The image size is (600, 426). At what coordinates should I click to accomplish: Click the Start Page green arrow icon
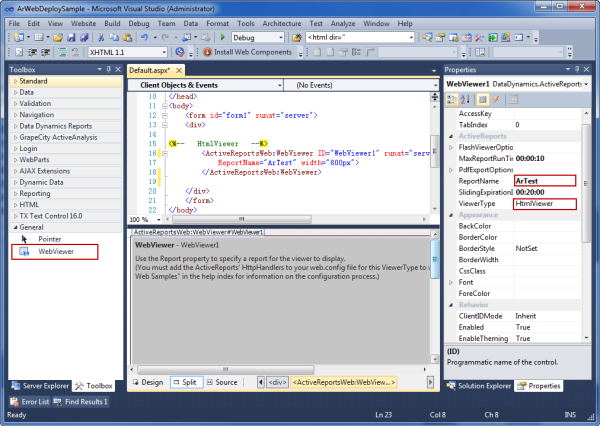click(493, 38)
